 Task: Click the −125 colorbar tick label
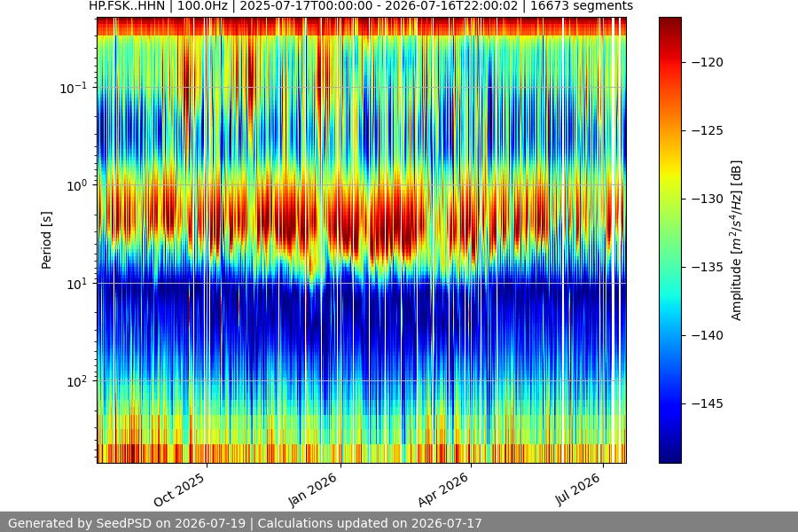708,130
